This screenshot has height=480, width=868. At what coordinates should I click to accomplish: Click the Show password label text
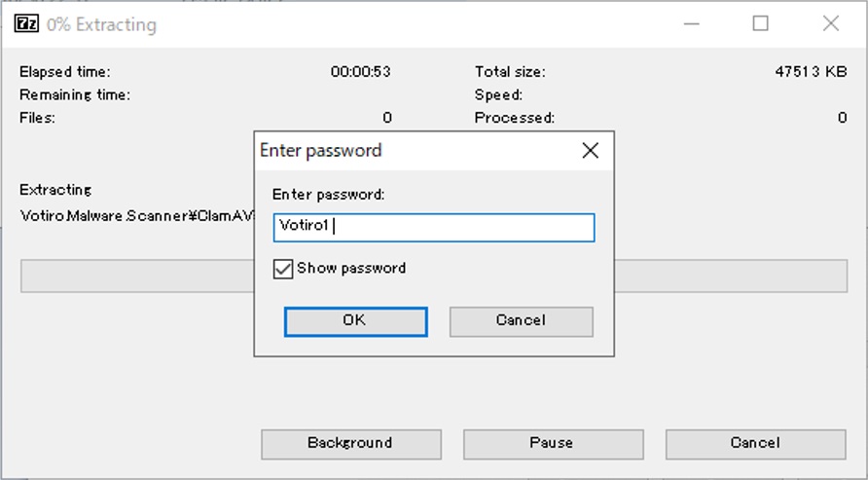pyautogui.click(x=351, y=268)
